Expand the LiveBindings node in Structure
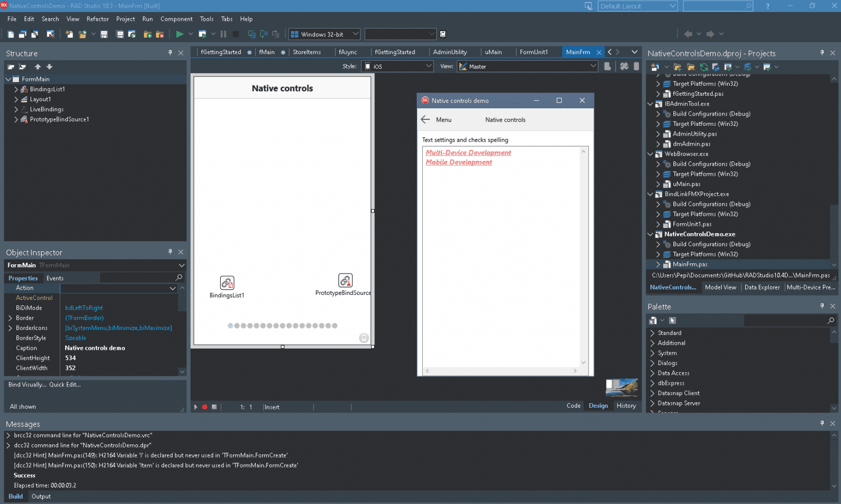 click(x=16, y=109)
